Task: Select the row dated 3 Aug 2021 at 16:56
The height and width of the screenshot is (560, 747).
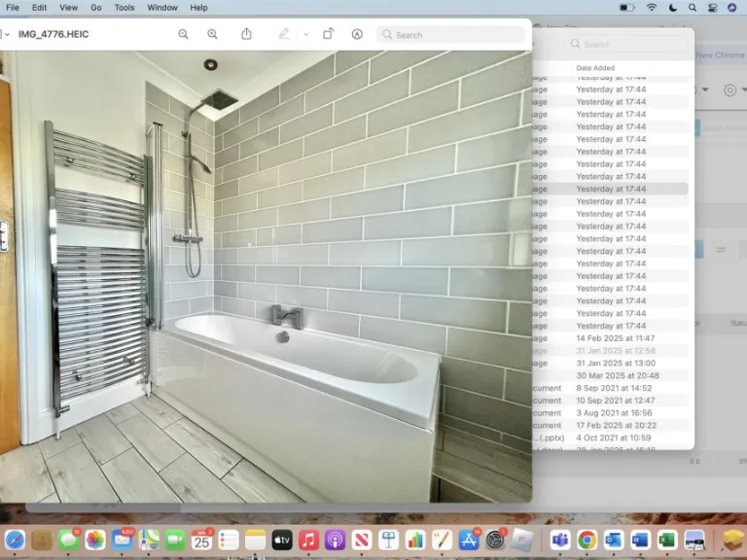Action: (x=610, y=413)
